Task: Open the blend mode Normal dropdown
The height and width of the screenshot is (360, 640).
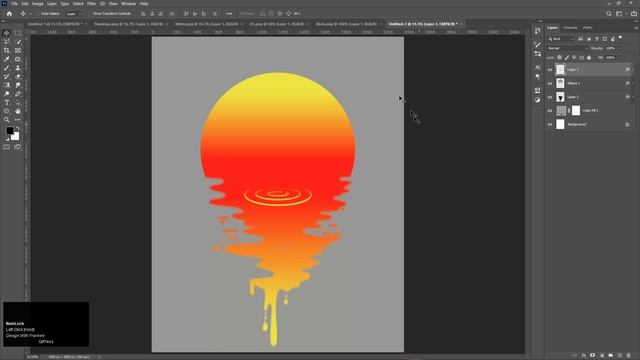Action: tap(567, 48)
